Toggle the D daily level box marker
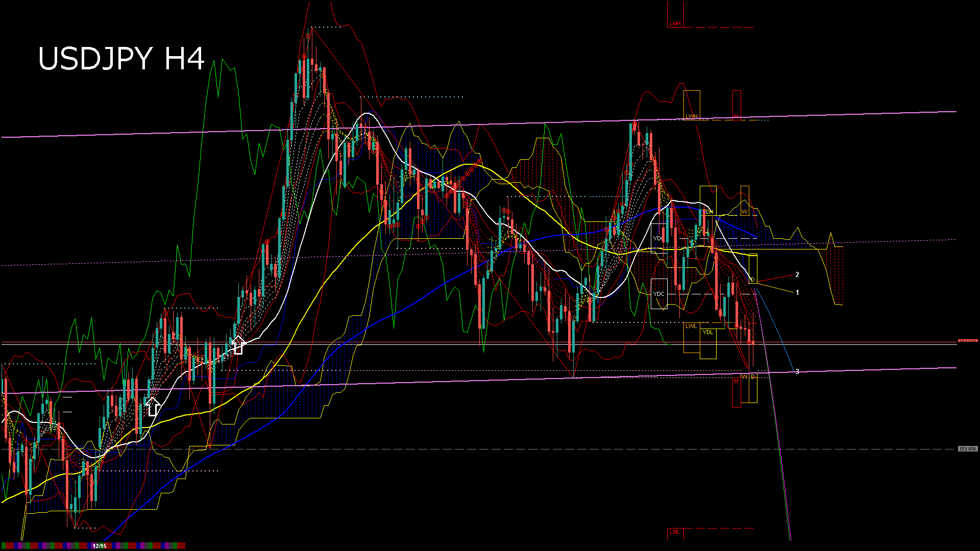Screen dimensions: 980x551 752,280
